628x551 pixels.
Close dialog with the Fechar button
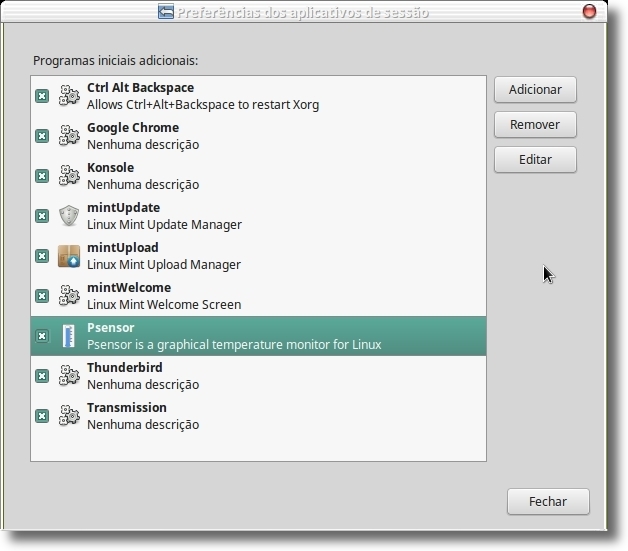pyautogui.click(x=548, y=501)
